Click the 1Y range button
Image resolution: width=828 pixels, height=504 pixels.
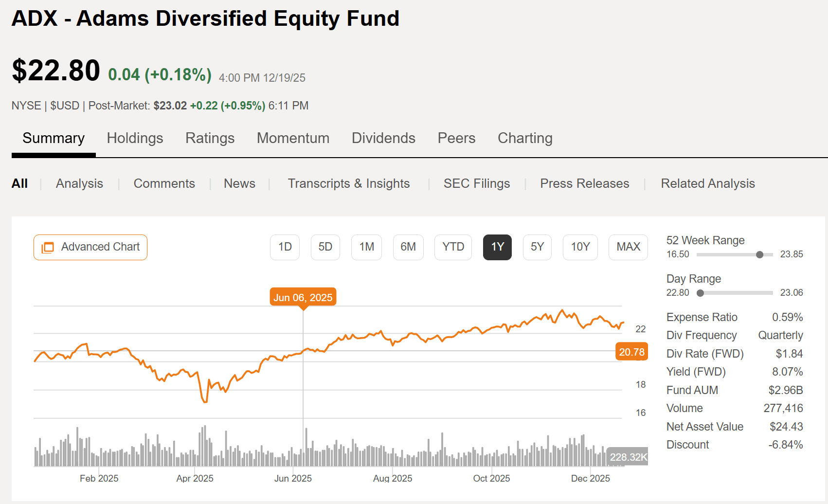[497, 247]
